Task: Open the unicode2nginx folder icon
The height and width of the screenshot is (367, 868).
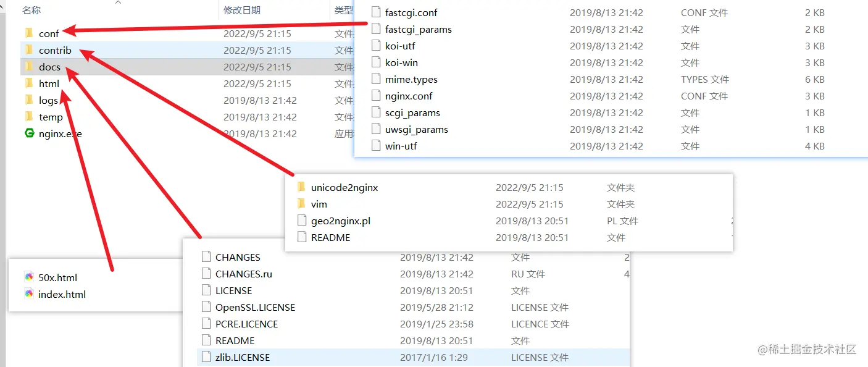Action: point(301,187)
